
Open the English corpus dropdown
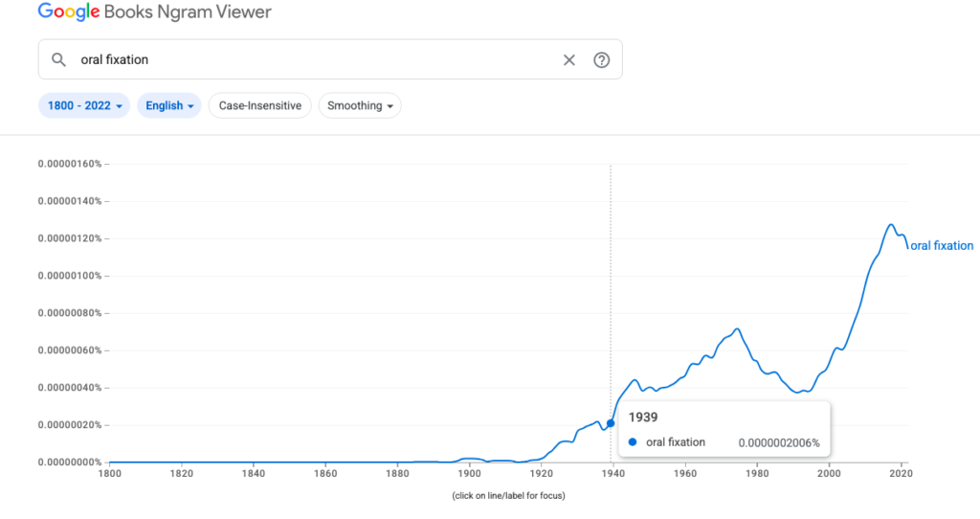coord(168,105)
